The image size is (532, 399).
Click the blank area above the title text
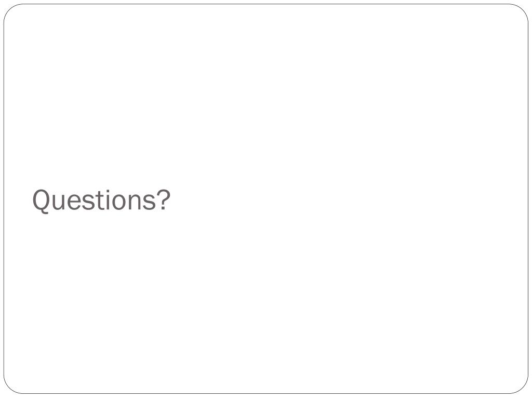point(266,95)
